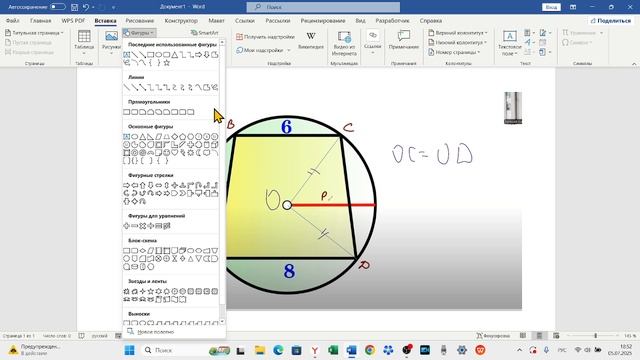The width and height of the screenshot is (640, 360).
Task: Click the small image thumbnail at page corner
Action: click(513, 108)
